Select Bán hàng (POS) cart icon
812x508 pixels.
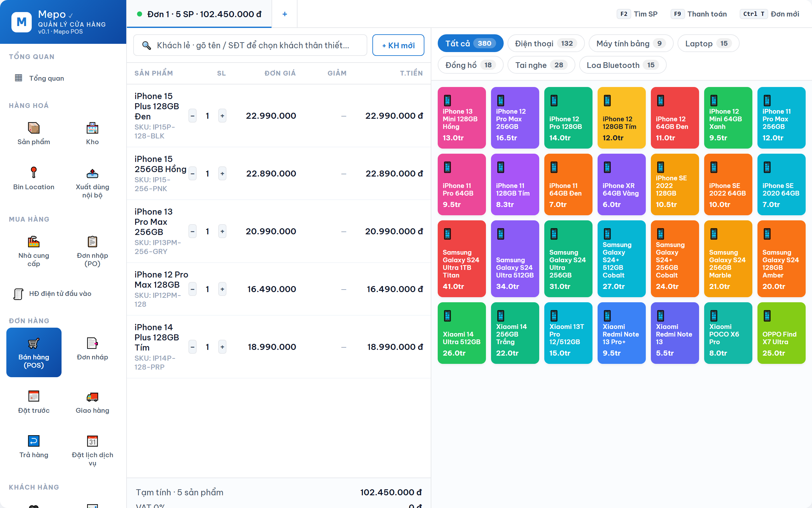click(34, 343)
